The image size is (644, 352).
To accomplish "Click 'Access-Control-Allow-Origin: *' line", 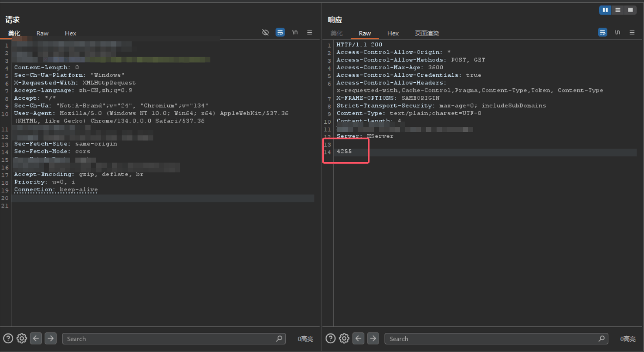I will pos(393,52).
